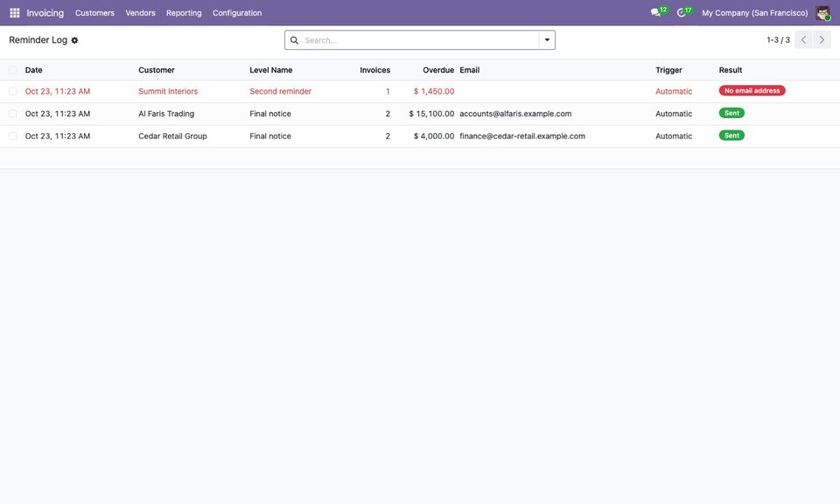The image size is (840, 504).
Task: Sort by the Date column header
Action: (x=34, y=70)
